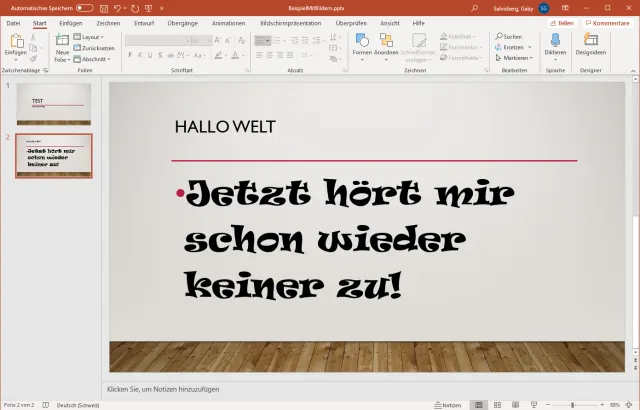The height and width of the screenshot is (410, 640).
Task: Open the Undo history dropdown arrow
Action: coord(125,8)
